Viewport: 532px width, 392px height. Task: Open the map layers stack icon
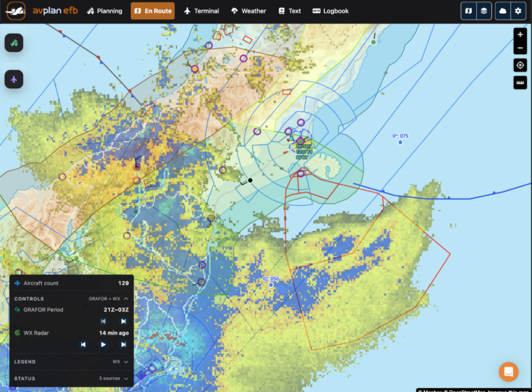click(x=484, y=11)
